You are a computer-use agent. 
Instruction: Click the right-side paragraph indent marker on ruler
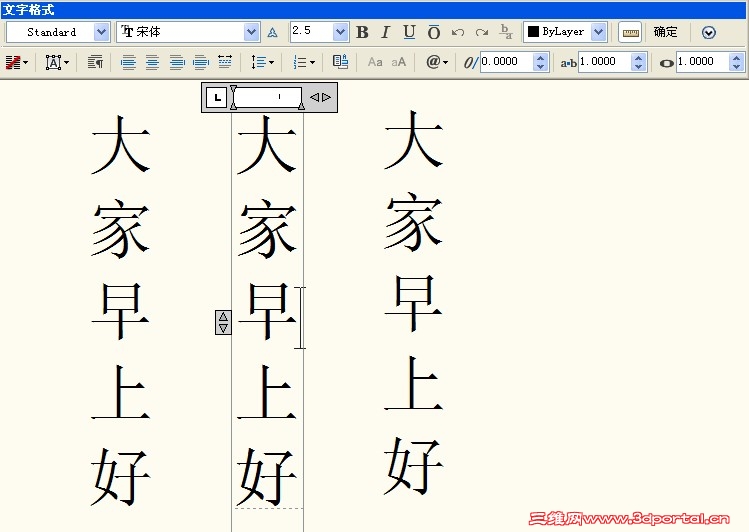[x=301, y=105]
